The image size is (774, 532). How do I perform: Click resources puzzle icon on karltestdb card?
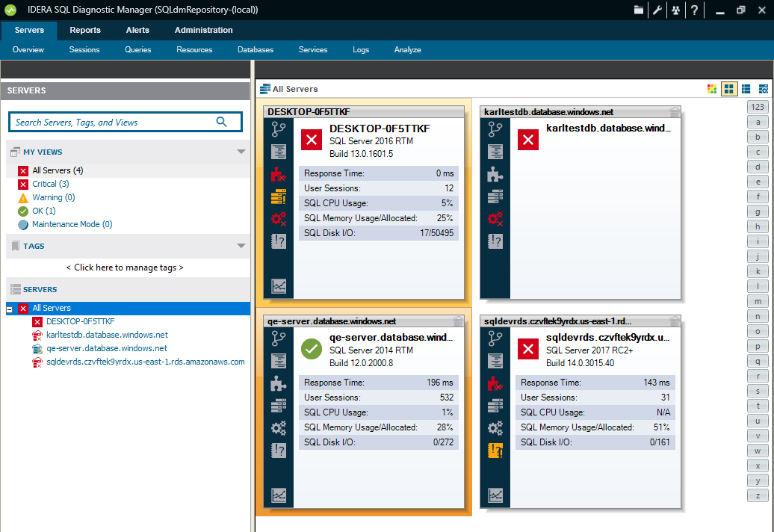[495, 174]
